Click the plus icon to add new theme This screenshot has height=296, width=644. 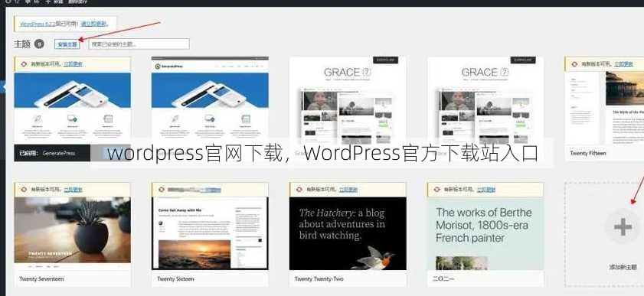[x=623, y=226]
